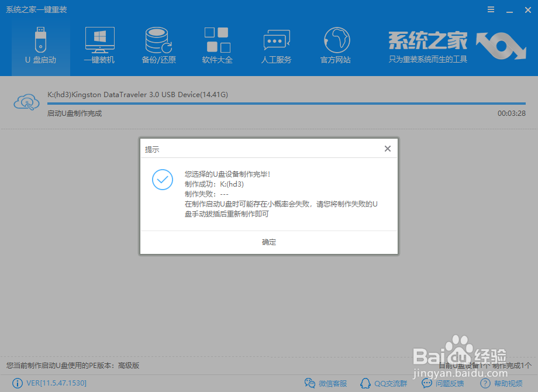Click the 提示 dialog title
The height and width of the screenshot is (392, 538).
[152, 149]
